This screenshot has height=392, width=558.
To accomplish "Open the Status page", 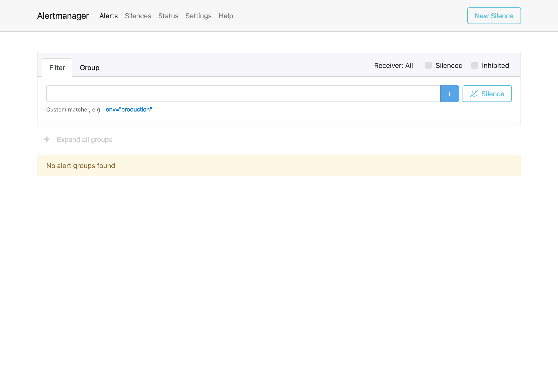I will coord(168,16).
